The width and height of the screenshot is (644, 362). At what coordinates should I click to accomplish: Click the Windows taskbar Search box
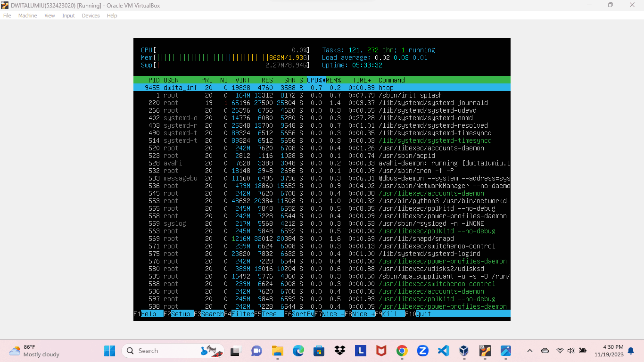pyautogui.click(x=173, y=351)
